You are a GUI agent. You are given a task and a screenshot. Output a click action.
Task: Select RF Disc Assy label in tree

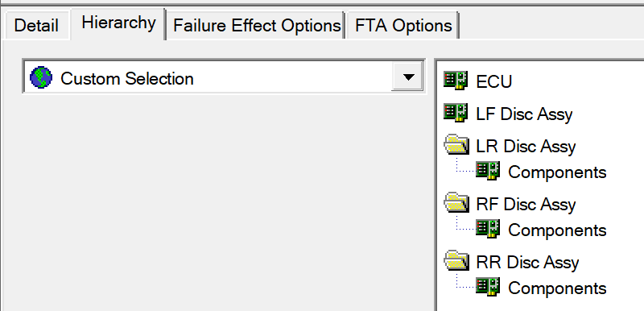coord(526,204)
